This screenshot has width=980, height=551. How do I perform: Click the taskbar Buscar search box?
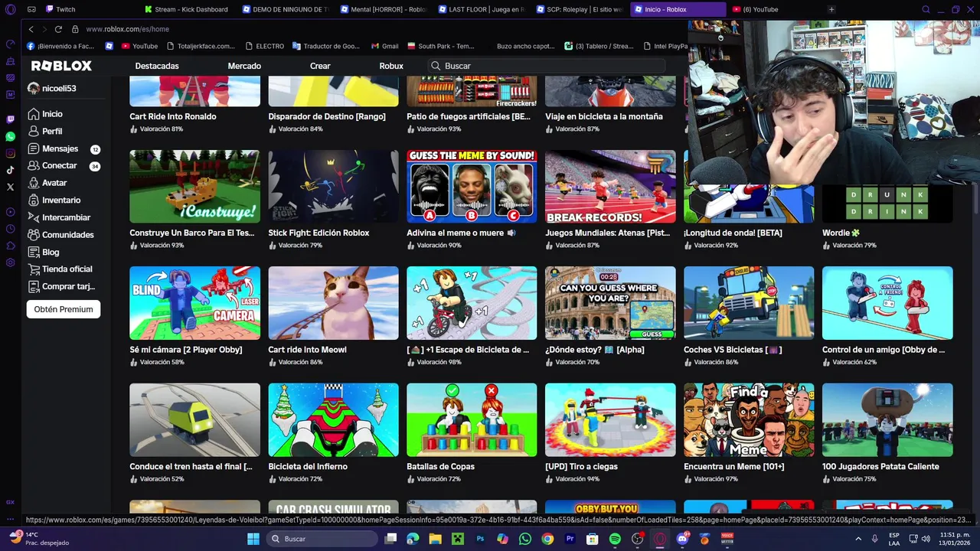coord(322,539)
